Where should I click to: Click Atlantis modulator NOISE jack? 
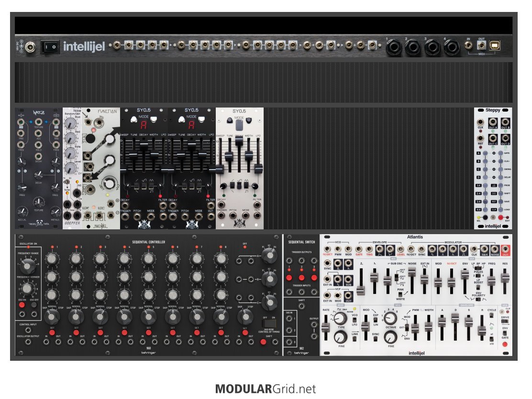point(495,249)
